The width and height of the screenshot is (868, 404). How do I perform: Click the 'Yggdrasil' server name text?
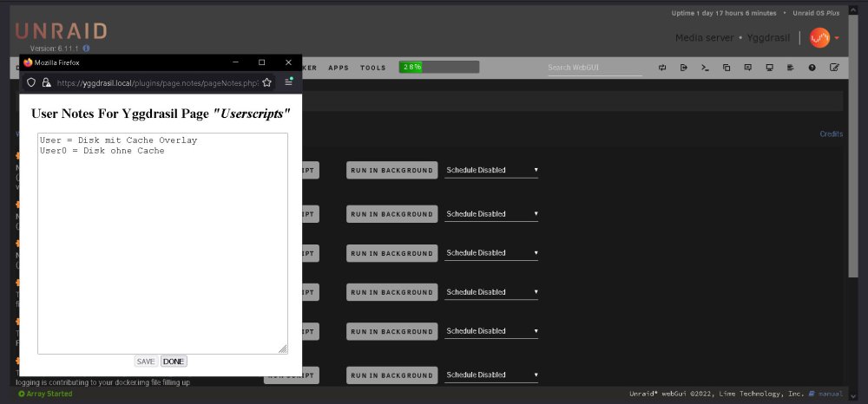(x=768, y=38)
